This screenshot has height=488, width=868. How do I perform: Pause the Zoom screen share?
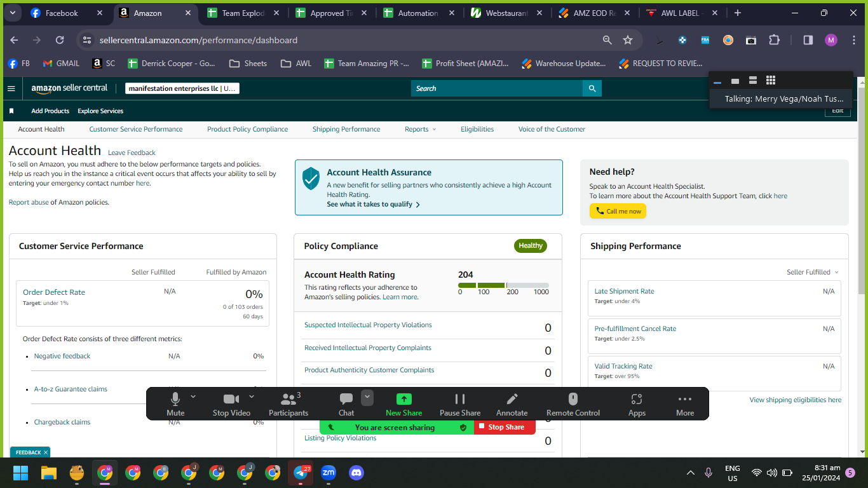460,404
